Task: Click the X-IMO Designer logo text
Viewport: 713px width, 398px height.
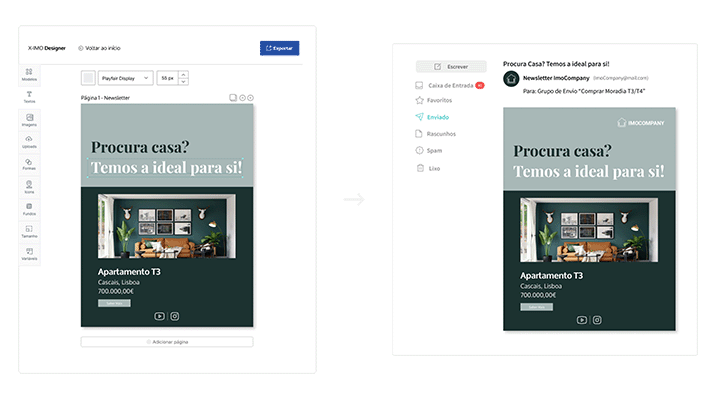Action: click(x=47, y=48)
